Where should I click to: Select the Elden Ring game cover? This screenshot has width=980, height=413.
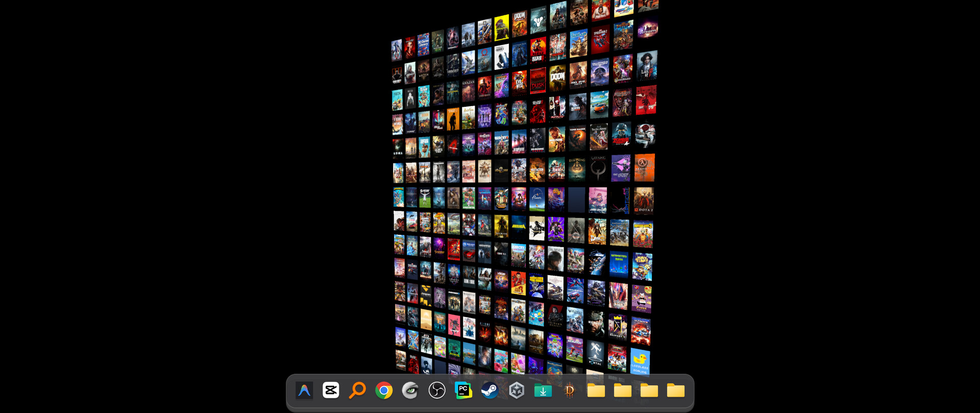(577, 168)
